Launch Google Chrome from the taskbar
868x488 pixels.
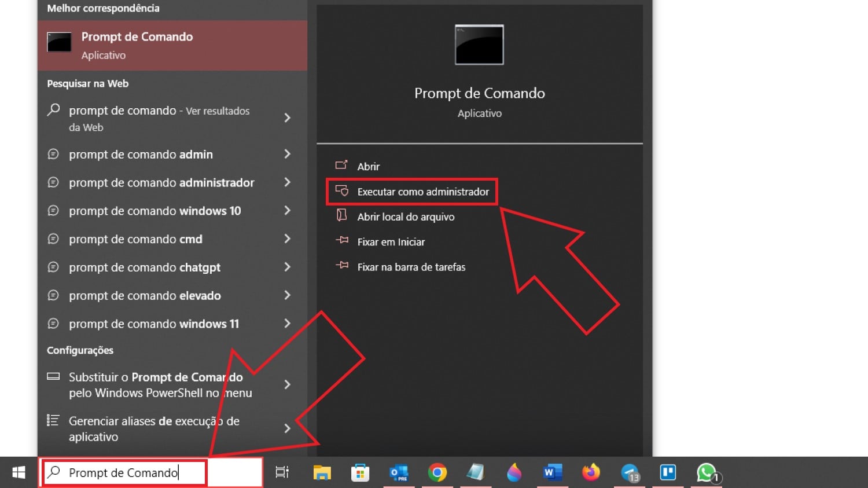tap(437, 472)
